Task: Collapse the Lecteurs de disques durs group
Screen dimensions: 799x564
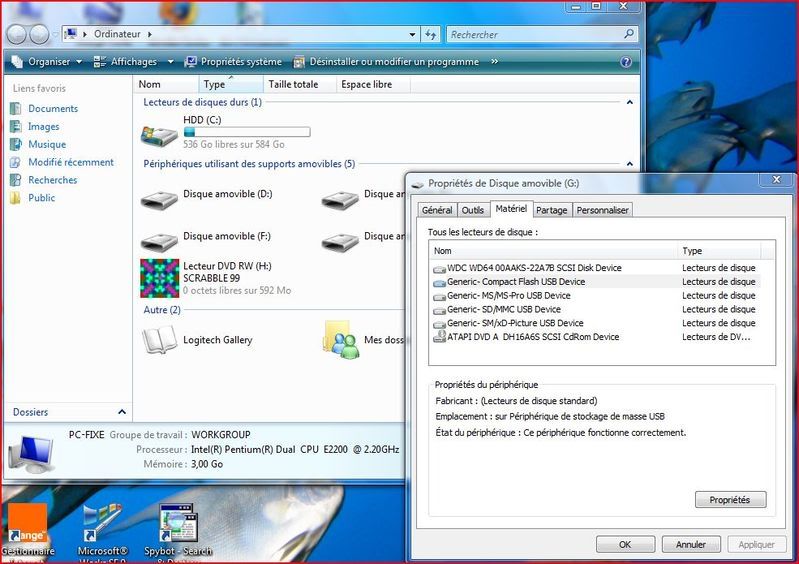Action: pos(629,102)
